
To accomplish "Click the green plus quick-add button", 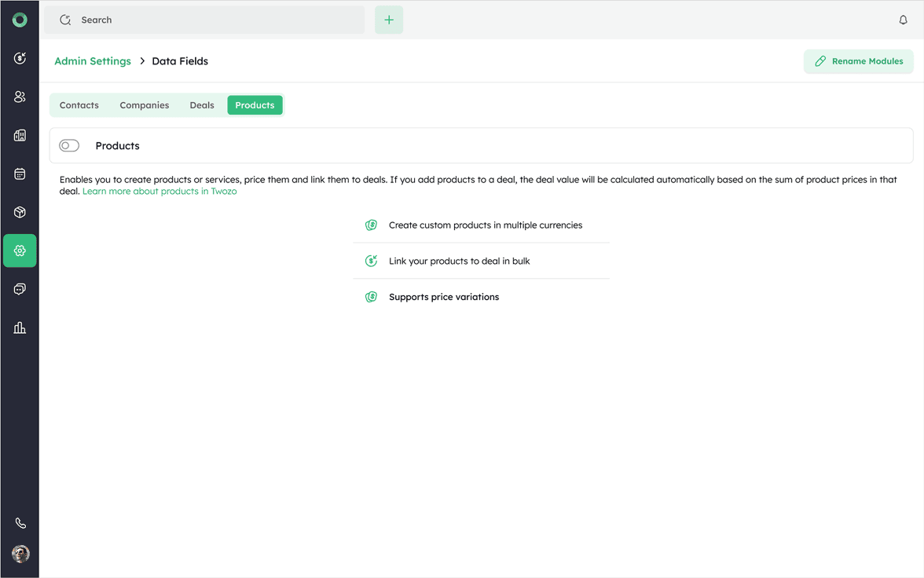I will click(389, 20).
